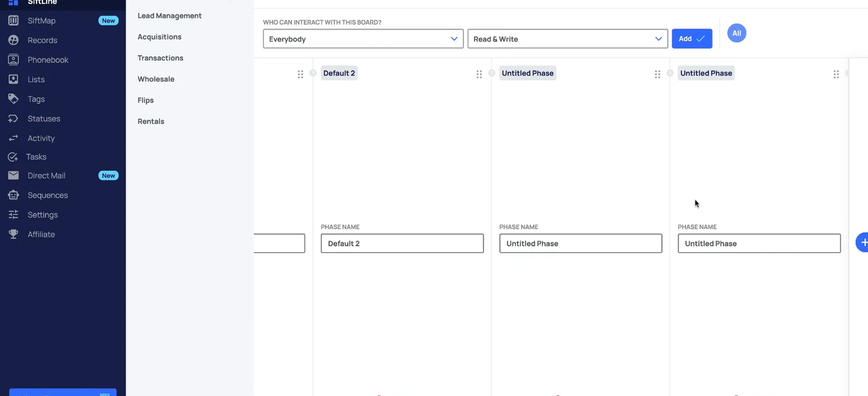Click the Default 2 column header label
The image size is (868, 396).
coord(339,73)
